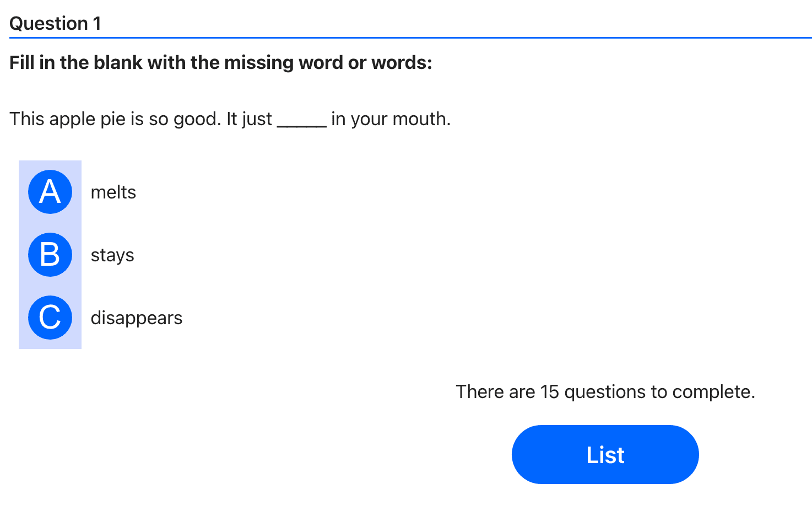Click the "melts" answer text
Image resolution: width=812 pixels, height=505 pixels.
tap(113, 192)
